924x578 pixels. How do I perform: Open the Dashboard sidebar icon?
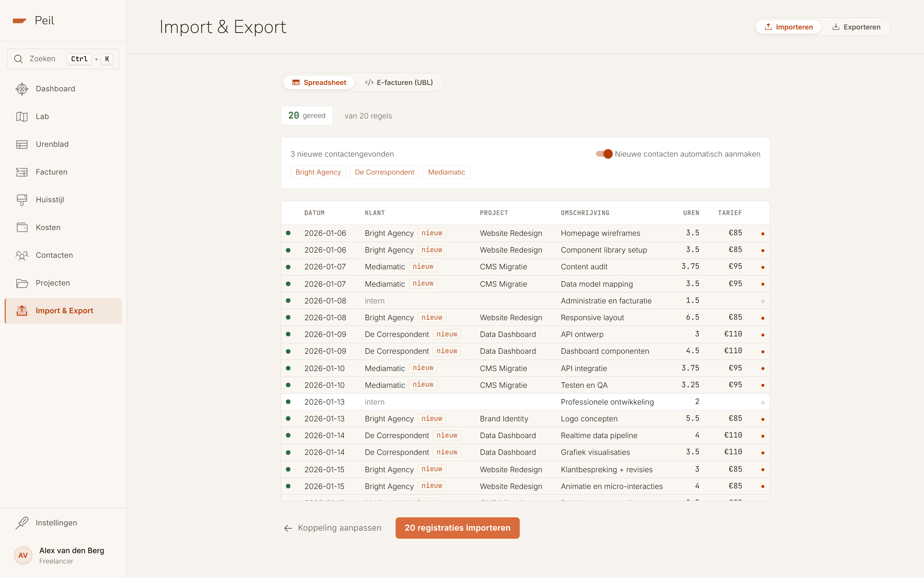click(x=22, y=89)
